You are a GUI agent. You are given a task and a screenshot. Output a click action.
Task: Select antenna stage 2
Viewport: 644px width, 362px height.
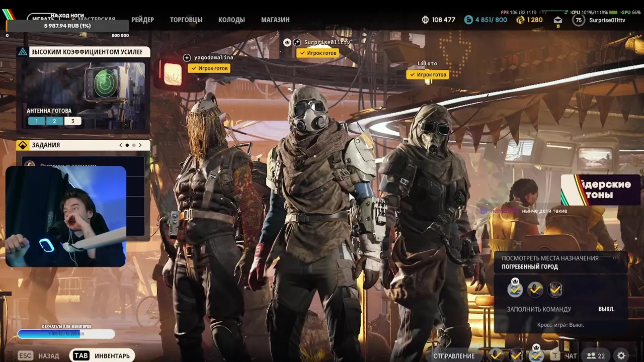pyautogui.click(x=54, y=121)
